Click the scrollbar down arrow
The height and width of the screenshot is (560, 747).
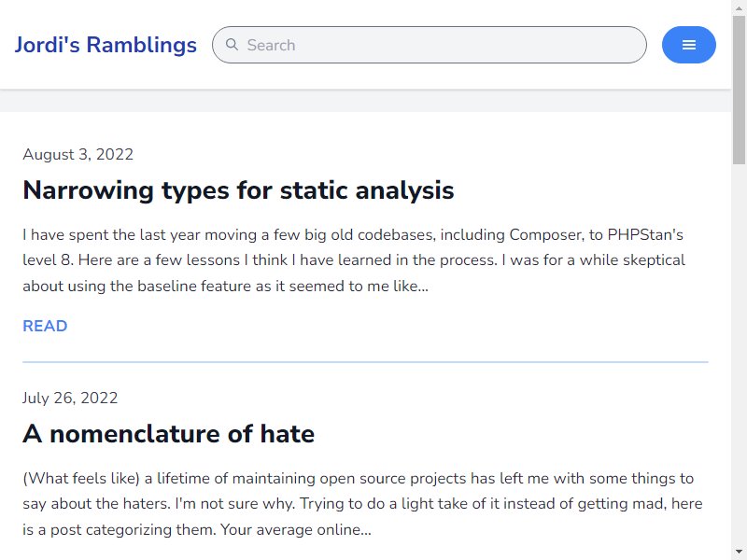click(739, 552)
